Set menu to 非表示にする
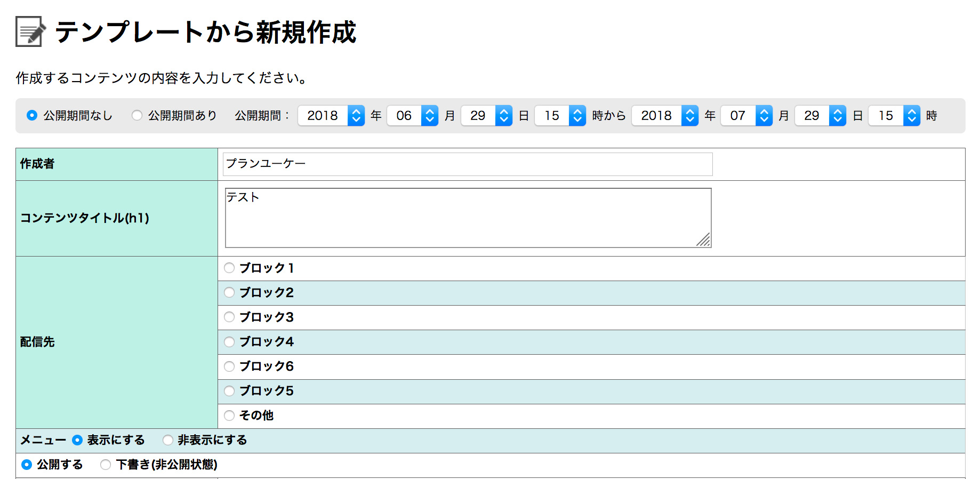980x479 pixels. point(168,440)
